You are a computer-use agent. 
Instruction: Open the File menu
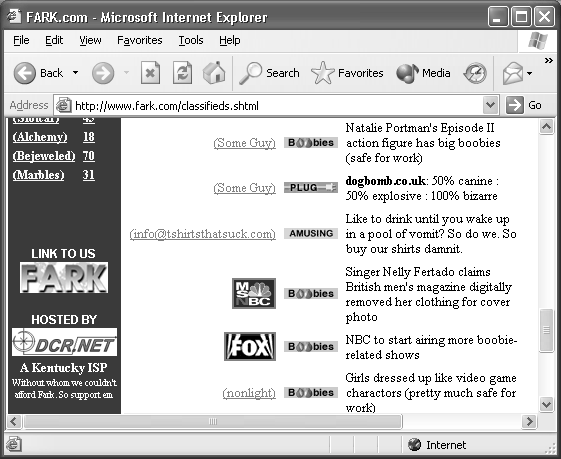click(21, 40)
